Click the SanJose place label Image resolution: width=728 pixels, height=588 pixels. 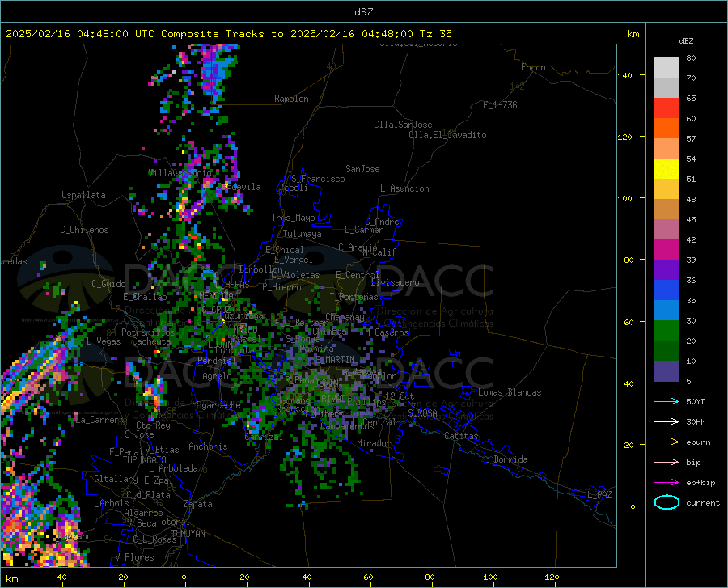click(362, 169)
